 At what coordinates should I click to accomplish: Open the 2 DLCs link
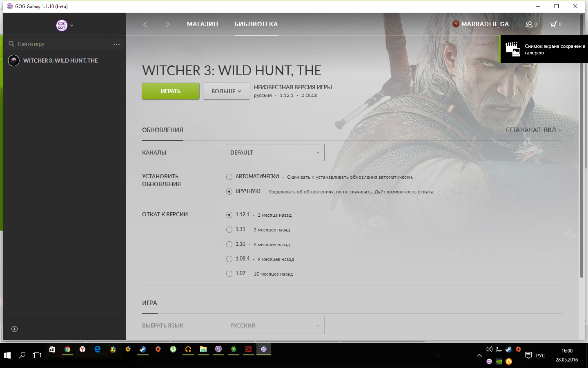pos(309,95)
